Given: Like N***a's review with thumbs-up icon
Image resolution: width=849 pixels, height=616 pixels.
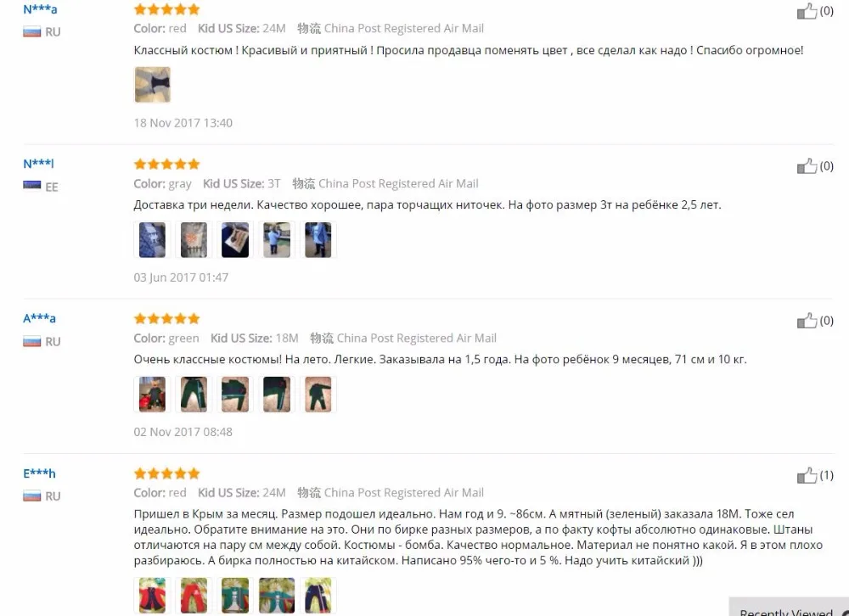Looking at the screenshot, I should click(x=807, y=11).
